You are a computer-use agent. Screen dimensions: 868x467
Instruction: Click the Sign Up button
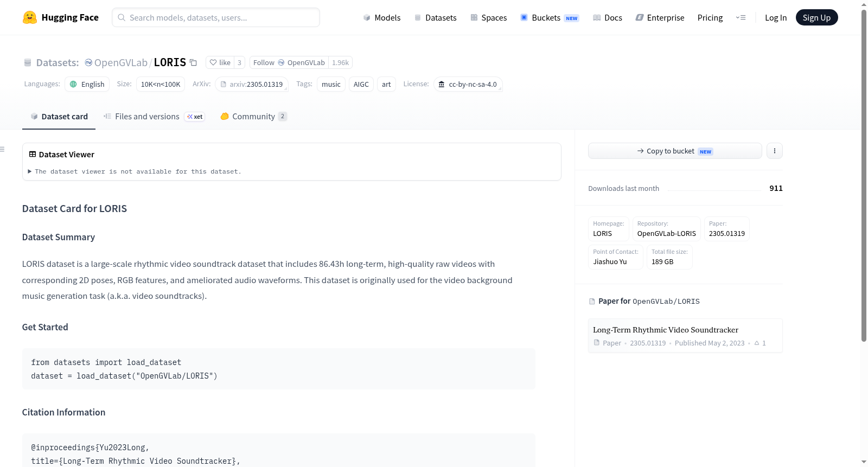tap(816, 17)
